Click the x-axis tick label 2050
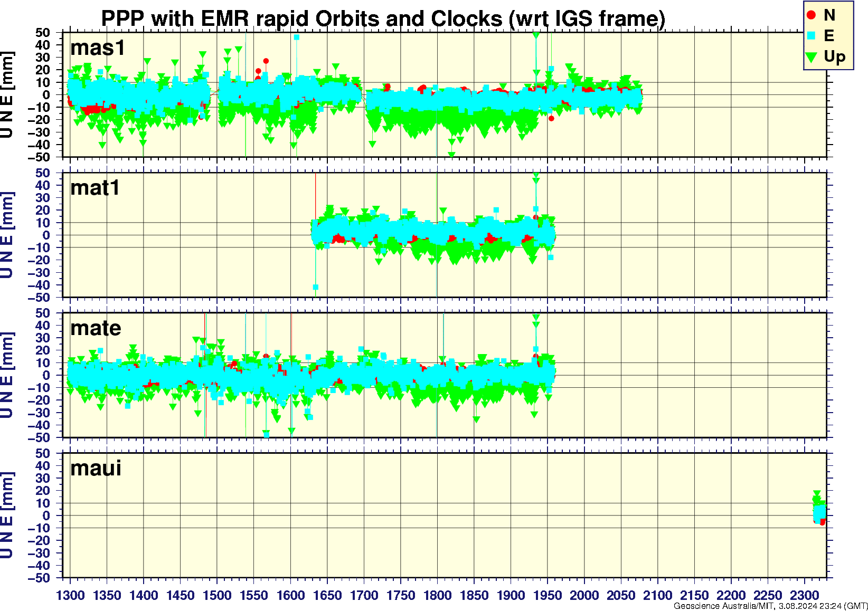This screenshot has height=611, width=868. (621, 596)
